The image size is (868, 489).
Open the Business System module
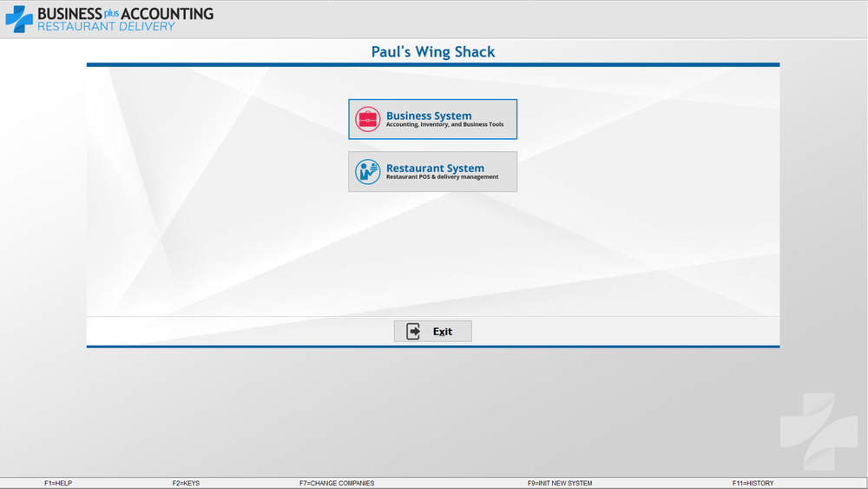click(x=432, y=119)
